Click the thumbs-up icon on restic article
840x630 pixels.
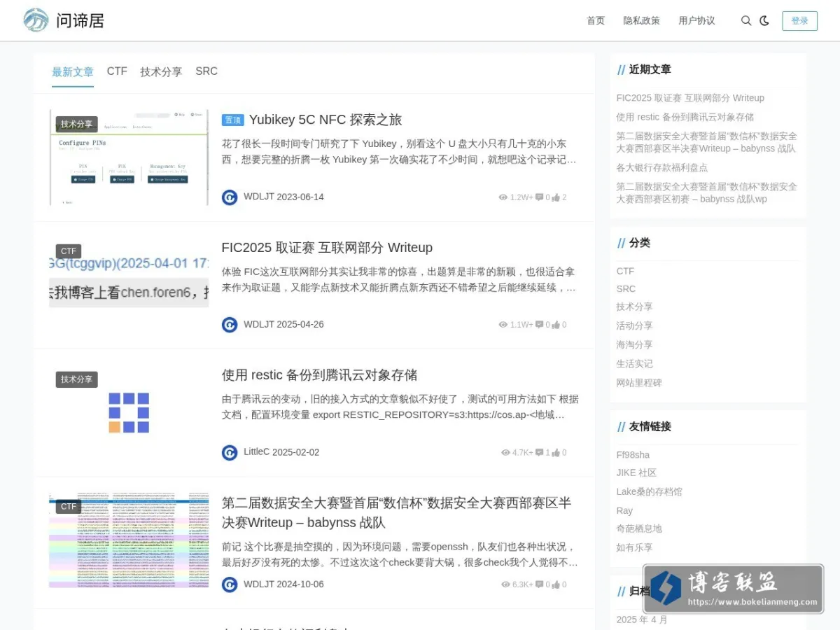(556, 453)
